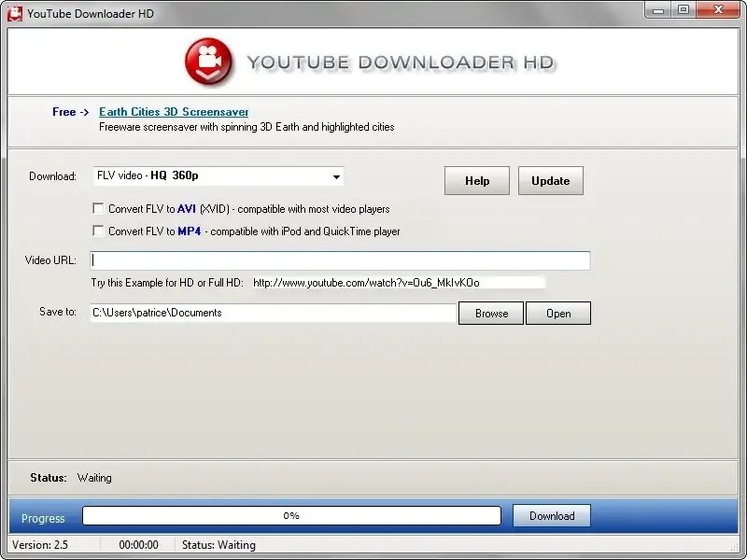Click the YOUTUBE DOWNLOADER HD banner text
Viewport: 747px width, 560px height.
(x=401, y=63)
